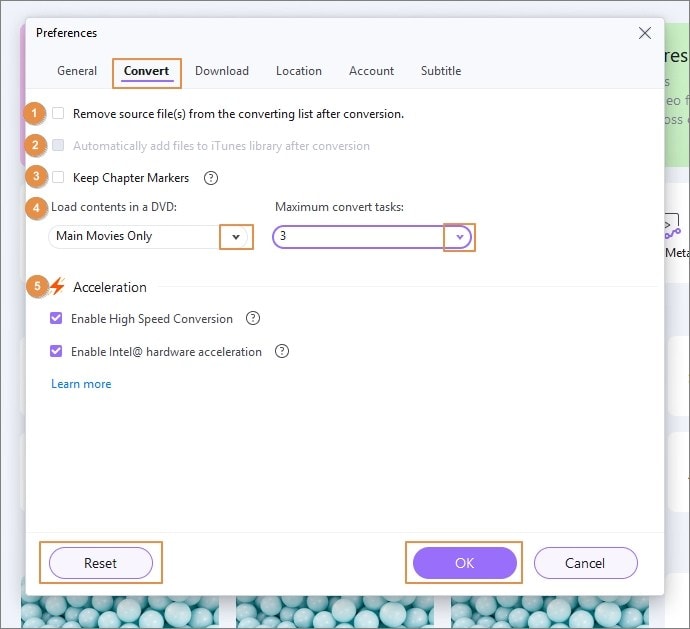Image resolution: width=690 pixels, height=629 pixels.
Task: Confirm preferences with OK button
Action: (465, 563)
